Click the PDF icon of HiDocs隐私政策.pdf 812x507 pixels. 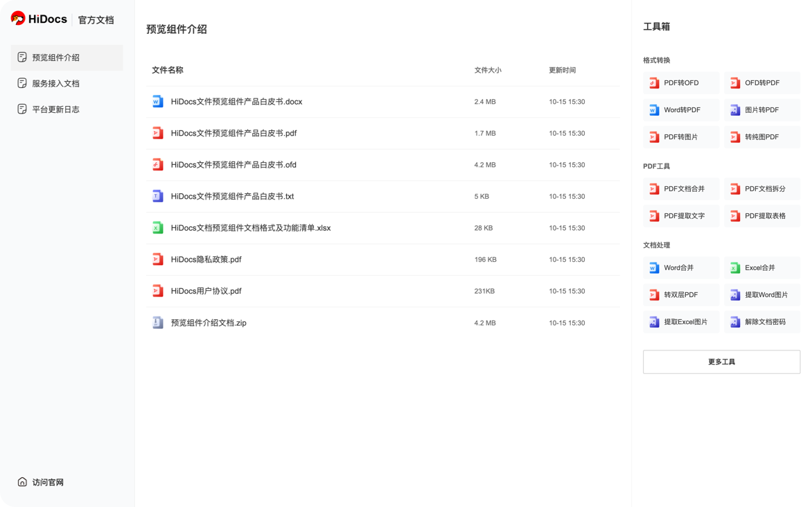158,260
